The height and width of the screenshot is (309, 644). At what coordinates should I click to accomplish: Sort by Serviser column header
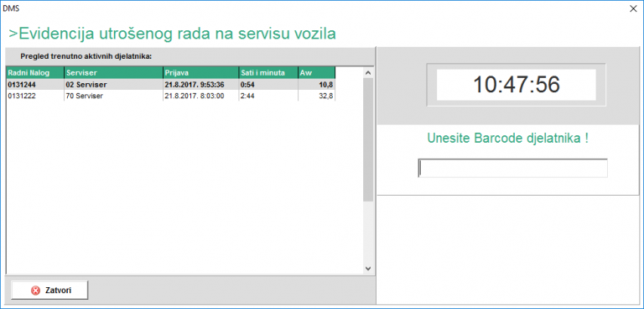pos(113,73)
